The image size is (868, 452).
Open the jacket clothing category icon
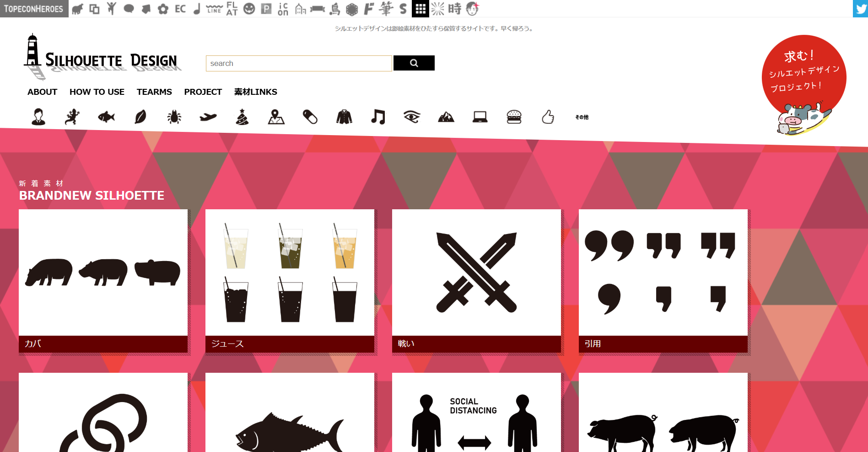[344, 117]
